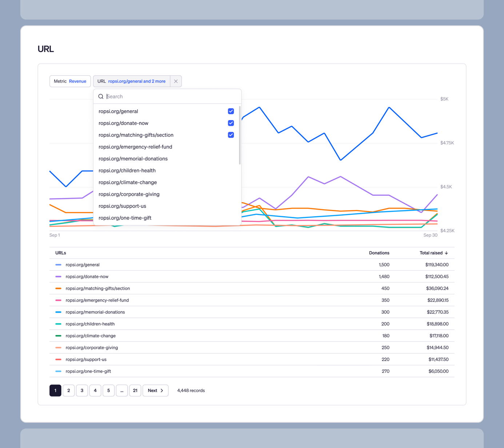
Task: Select ropsi.org/climate-change from the list
Action: (x=128, y=182)
